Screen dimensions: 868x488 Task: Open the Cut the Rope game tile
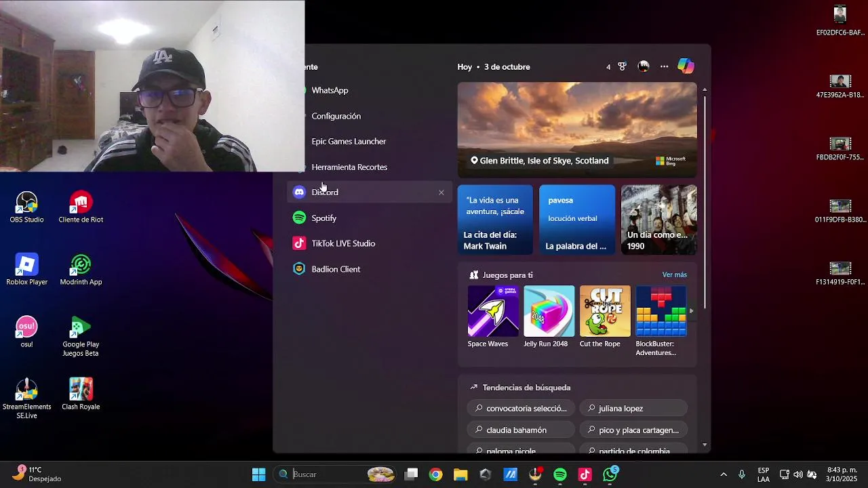pyautogui.click(x=605, y=317)
